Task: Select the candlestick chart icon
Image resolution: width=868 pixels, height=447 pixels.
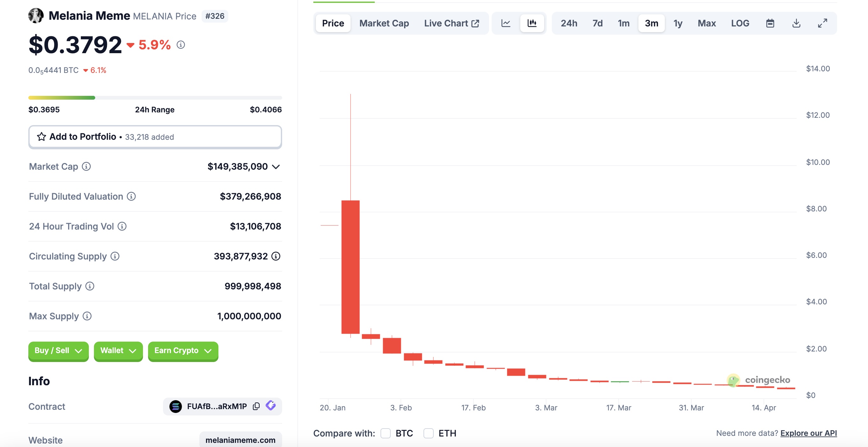Action: point(532,23)
